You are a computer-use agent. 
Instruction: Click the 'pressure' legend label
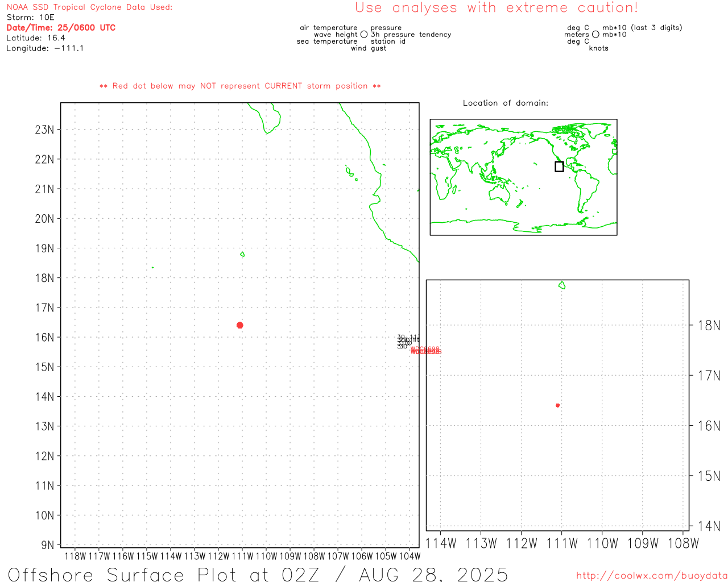coord(386,28)
